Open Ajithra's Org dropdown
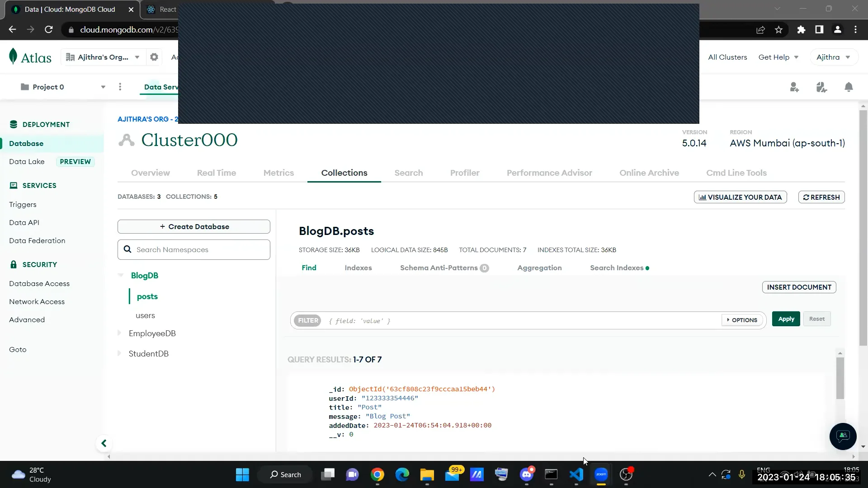868x488 pixels. (x=103, y=57)
